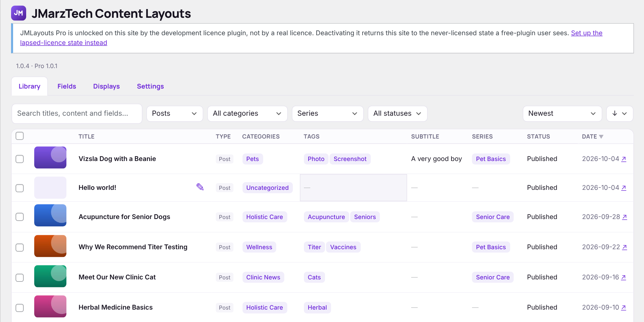Open Meet Our New Clinic Cat external arrow
The width and height of the screenshot is (644, 322).
[624, 277]
